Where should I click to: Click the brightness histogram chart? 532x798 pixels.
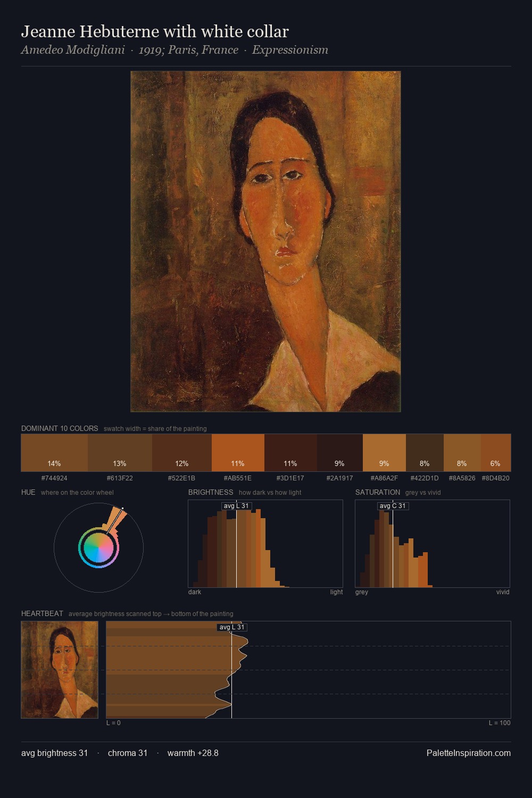click(x=265, y=544)
